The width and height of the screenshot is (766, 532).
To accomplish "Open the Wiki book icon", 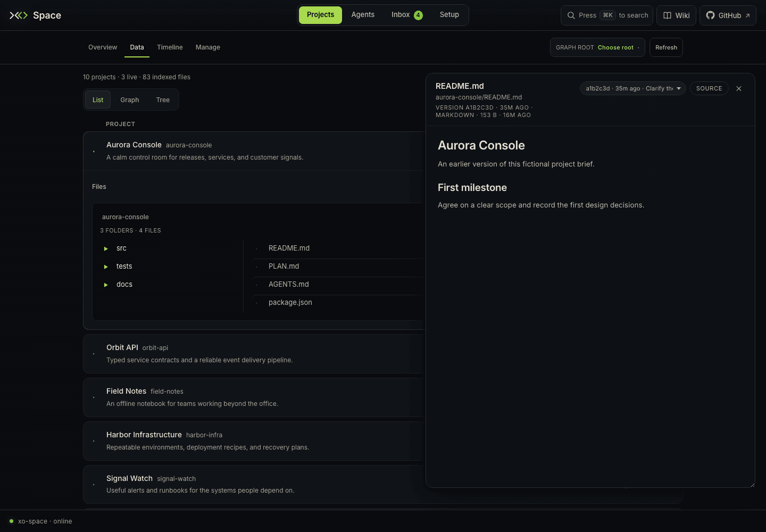I will 667,15.
